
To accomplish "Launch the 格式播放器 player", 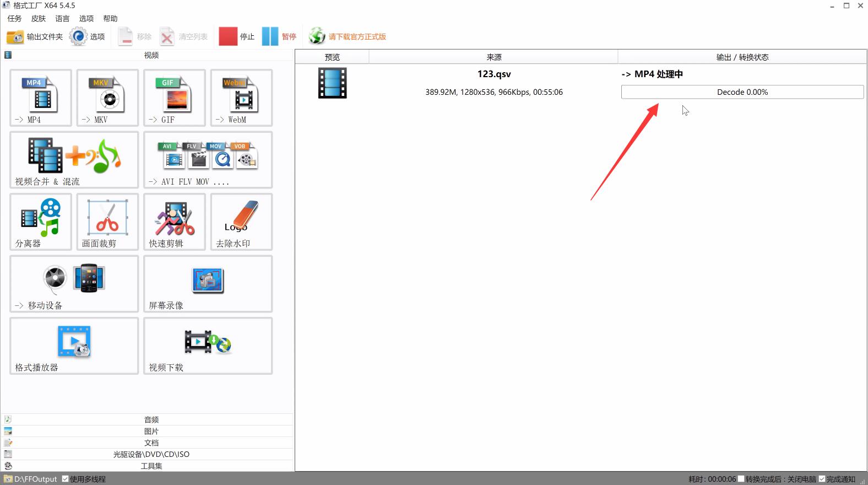I will (x=74, y=346).
